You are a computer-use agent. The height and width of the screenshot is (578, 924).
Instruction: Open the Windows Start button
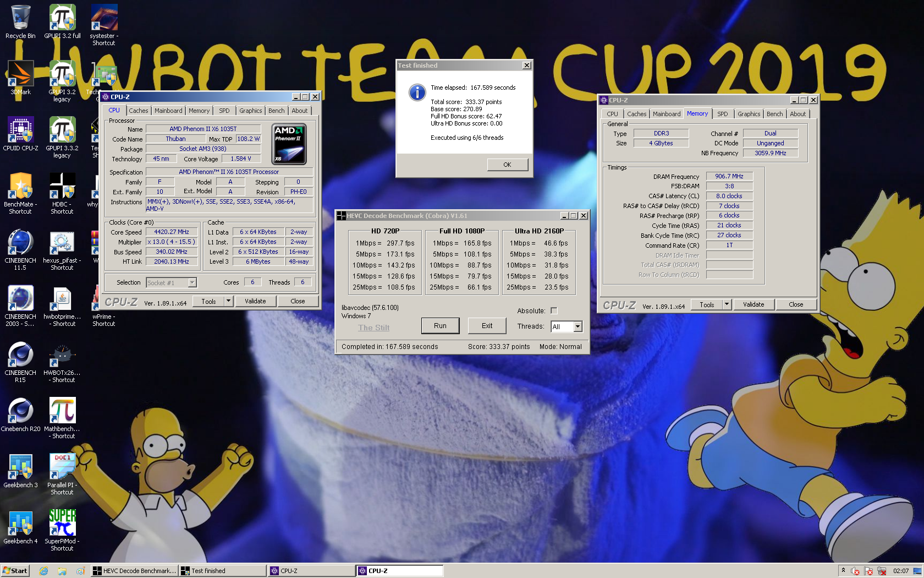tap(15, 571)
